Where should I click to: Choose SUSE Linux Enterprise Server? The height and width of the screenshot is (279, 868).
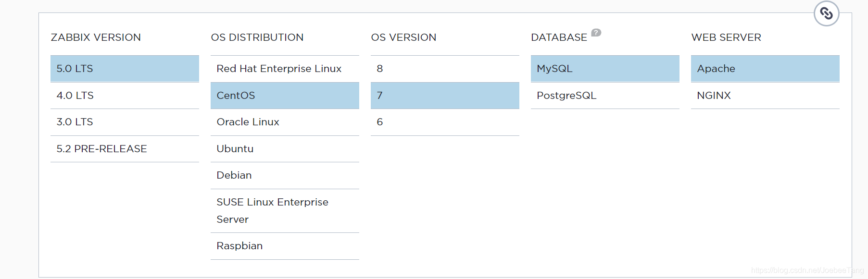pyautogui.click(x=285, y=211)
